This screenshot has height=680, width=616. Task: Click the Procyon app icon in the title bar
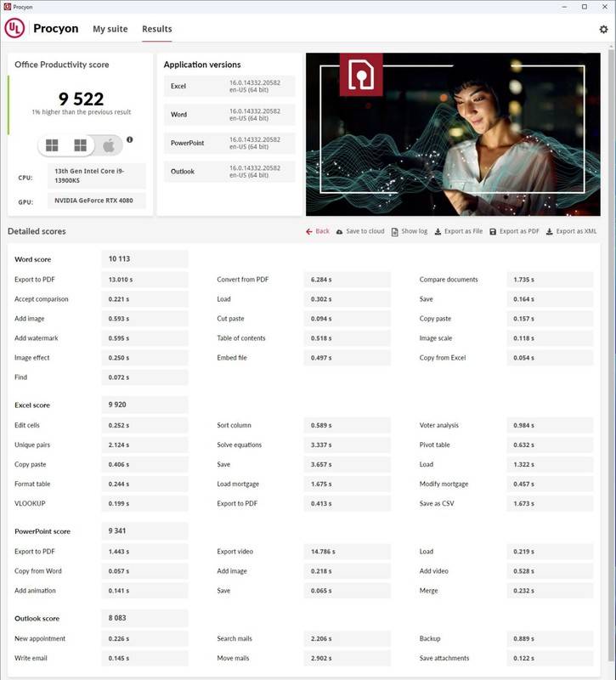click(7, 7)
